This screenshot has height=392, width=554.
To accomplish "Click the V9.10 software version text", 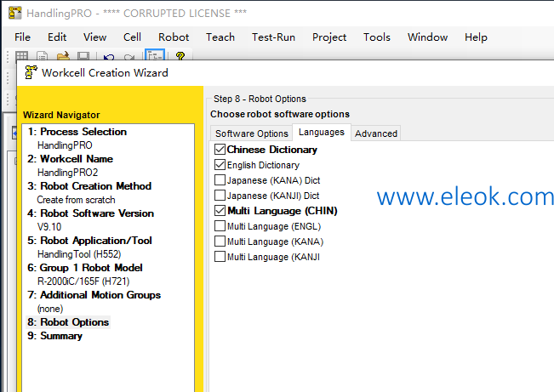I will pyautogui.click(x=49, y=227).
